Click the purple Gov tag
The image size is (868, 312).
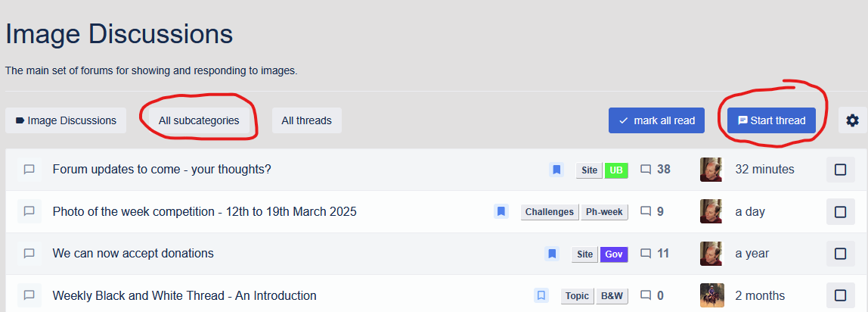614,254
